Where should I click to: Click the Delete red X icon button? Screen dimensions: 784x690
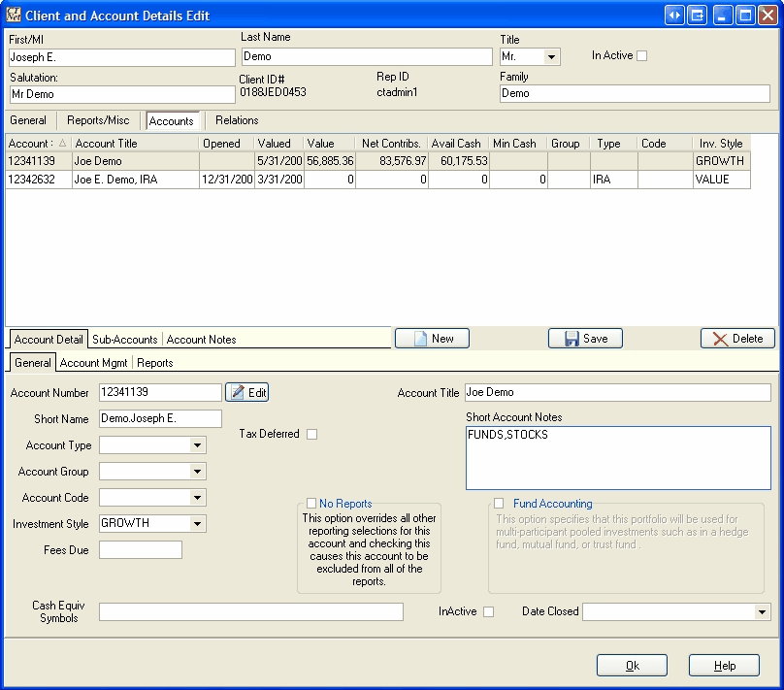pos(720,339)
